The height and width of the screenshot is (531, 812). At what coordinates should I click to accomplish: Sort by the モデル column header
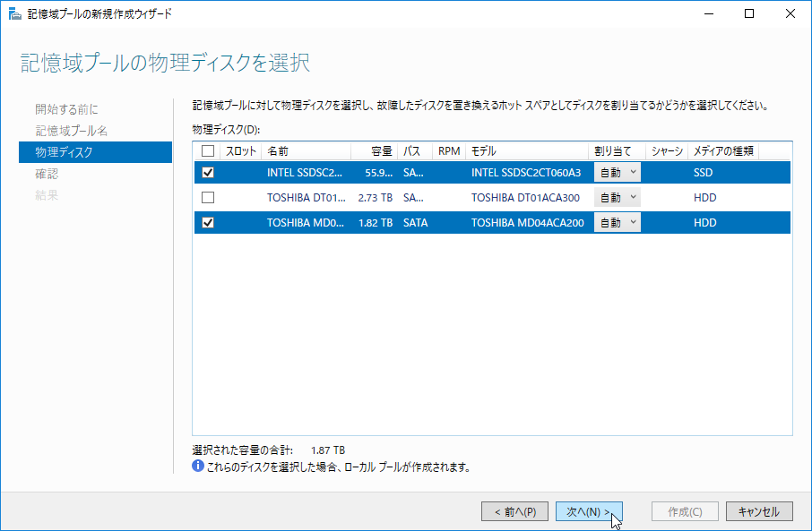click(527, 151)
